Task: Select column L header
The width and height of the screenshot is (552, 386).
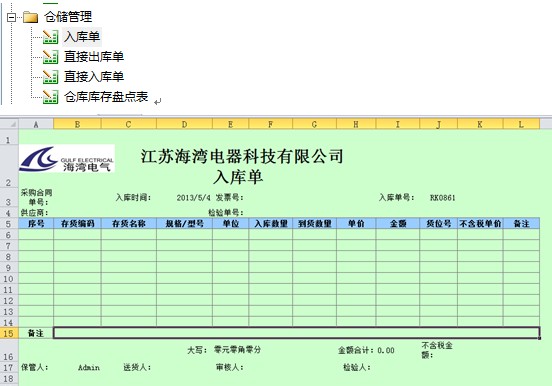Action: (521, 124)
